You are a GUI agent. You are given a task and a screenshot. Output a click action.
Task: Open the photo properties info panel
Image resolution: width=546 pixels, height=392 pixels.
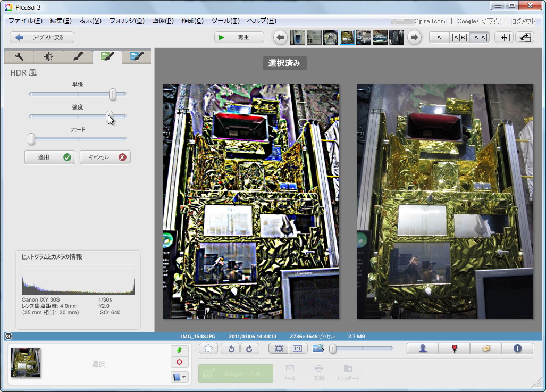[x=516, y=348]
